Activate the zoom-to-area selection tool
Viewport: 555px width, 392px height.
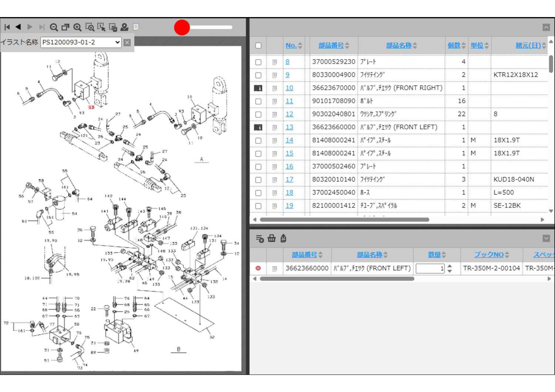(90, 27)
